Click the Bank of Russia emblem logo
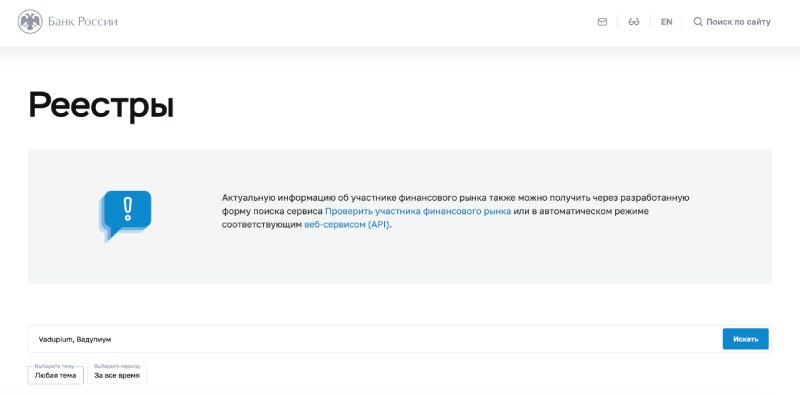 30,22
